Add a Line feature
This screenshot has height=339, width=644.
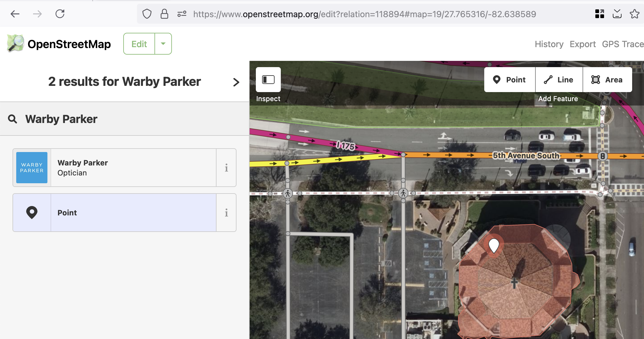[559, 80]
